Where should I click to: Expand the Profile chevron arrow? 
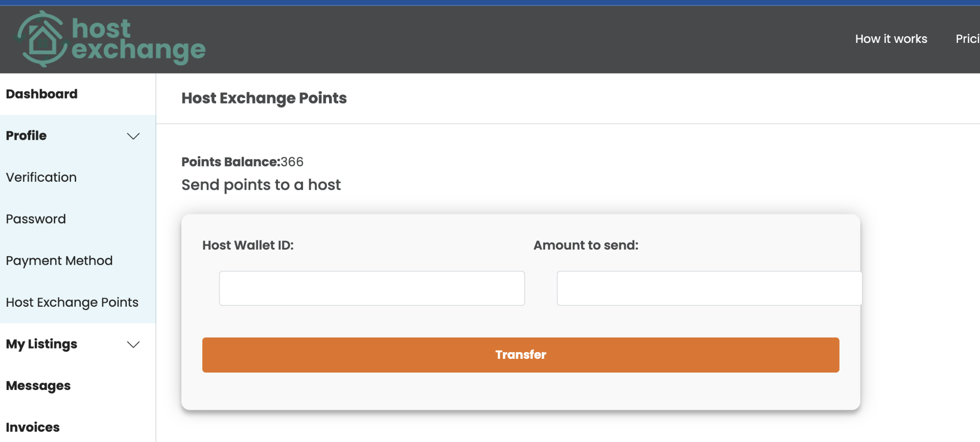(x=133, y=136)
